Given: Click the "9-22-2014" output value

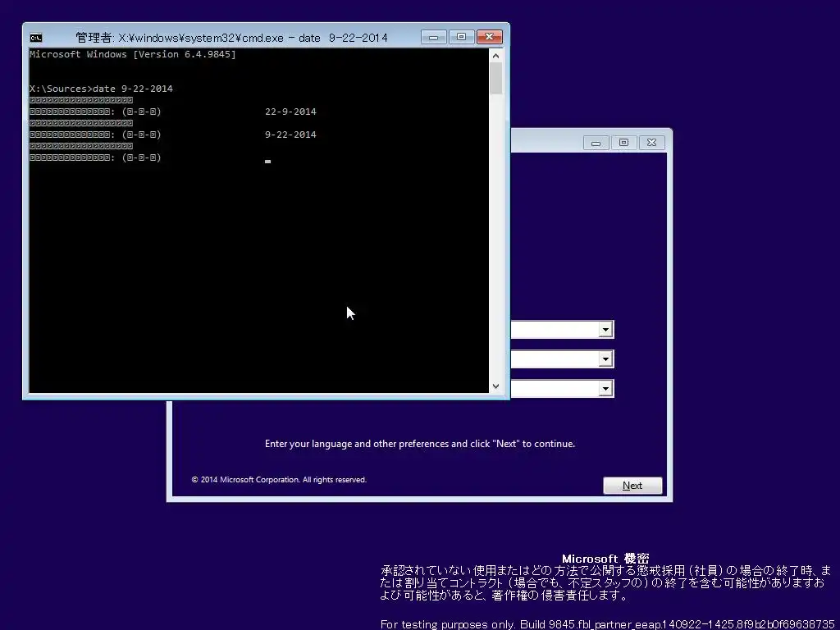Looking at the screenshot, I should tap(290, 135).
